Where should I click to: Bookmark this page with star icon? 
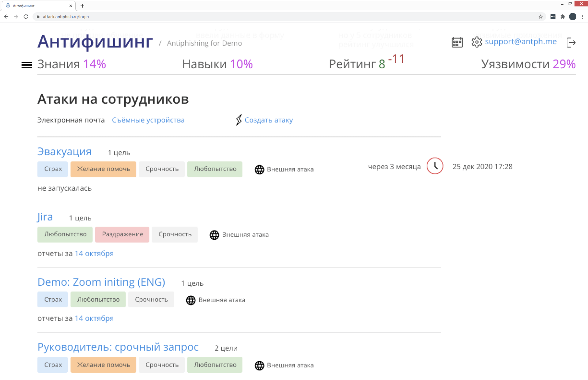pyautogui.click(x=541, y=17)
